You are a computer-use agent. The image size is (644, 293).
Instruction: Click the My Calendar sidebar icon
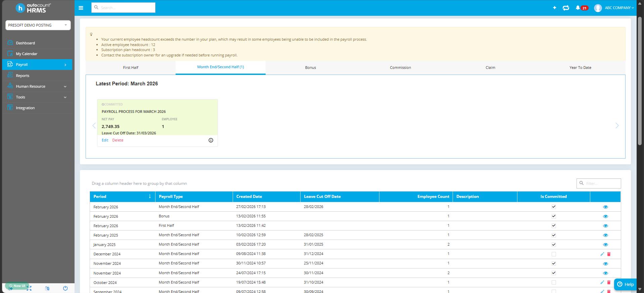[x=10, y=53]
